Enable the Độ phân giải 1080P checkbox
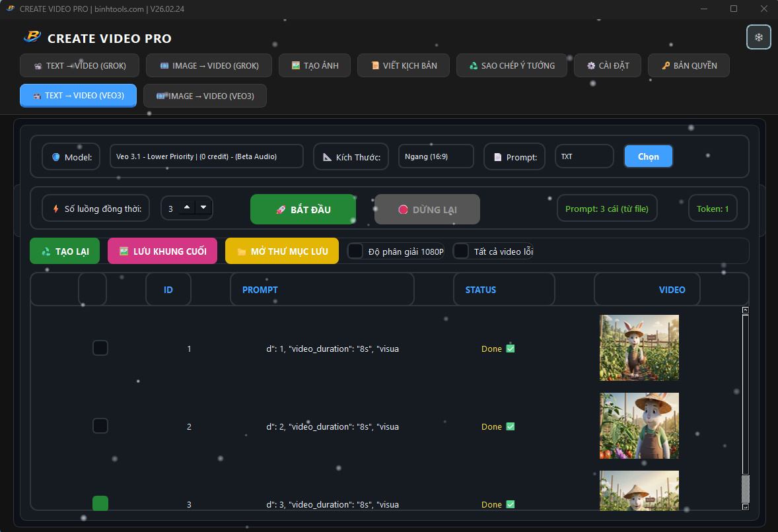This screenshot has height=532, width=778. tap(355, 251)
